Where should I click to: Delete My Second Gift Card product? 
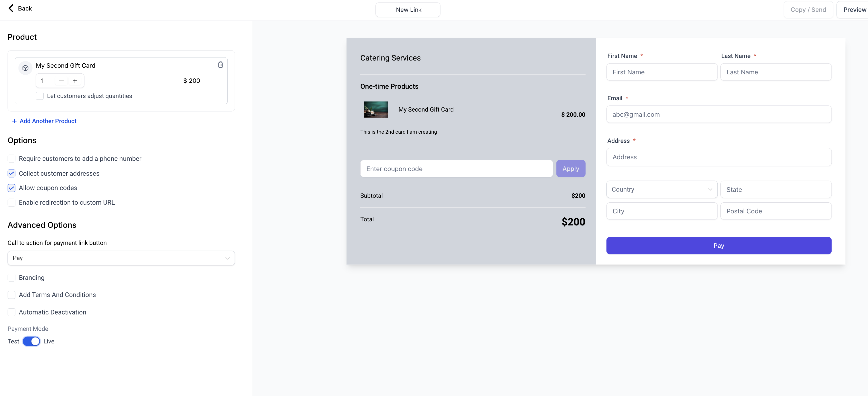click(220, 65)
